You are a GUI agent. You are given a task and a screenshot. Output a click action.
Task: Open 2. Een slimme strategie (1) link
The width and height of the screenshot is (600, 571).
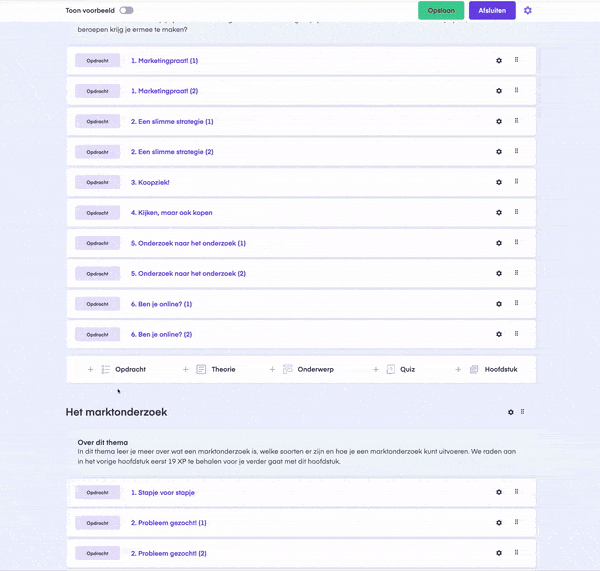click(172, 121)
